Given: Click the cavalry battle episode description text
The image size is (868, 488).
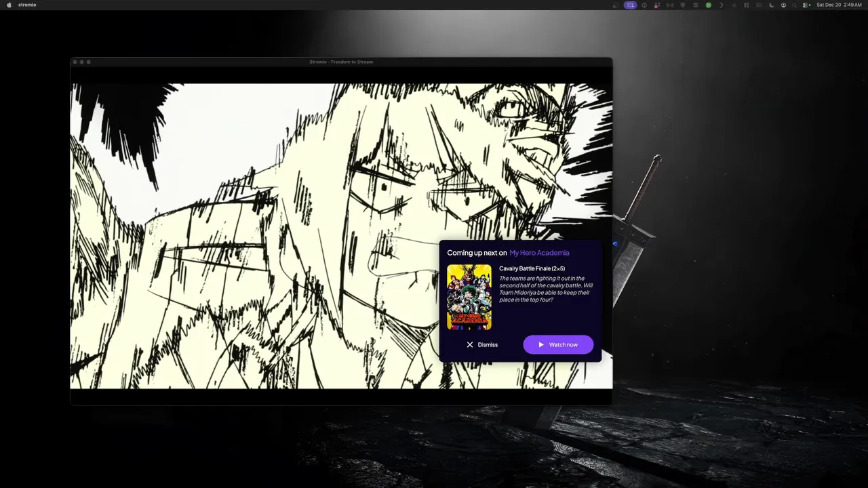Looking at the screenshot, I should [x=546, y=289].
